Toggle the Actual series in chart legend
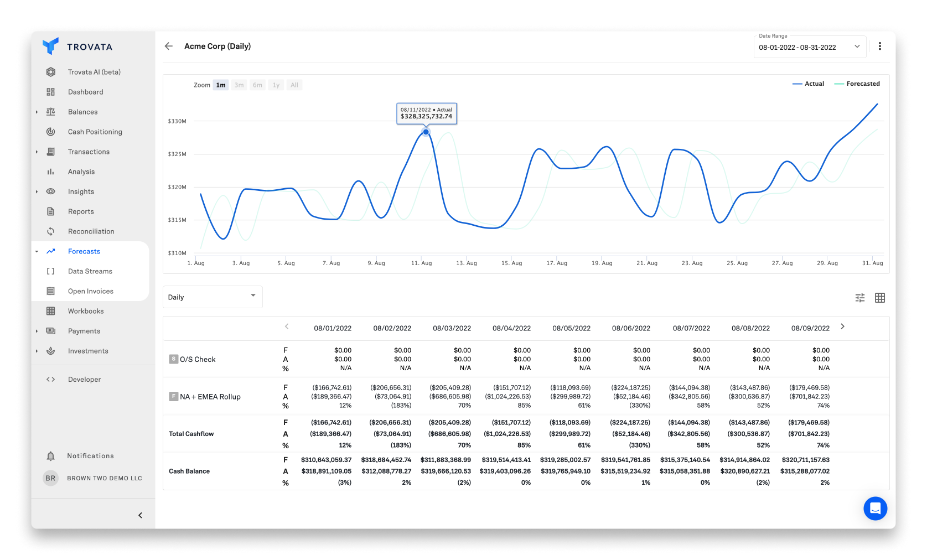This screenshot has height=560, width=927. [809, 84]
